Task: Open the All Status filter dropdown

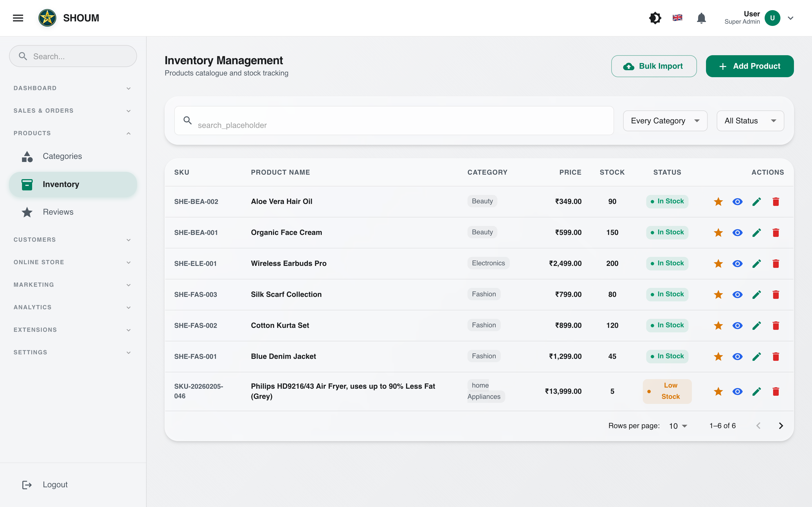Action: pyautogui.click(x=750, y=121)
